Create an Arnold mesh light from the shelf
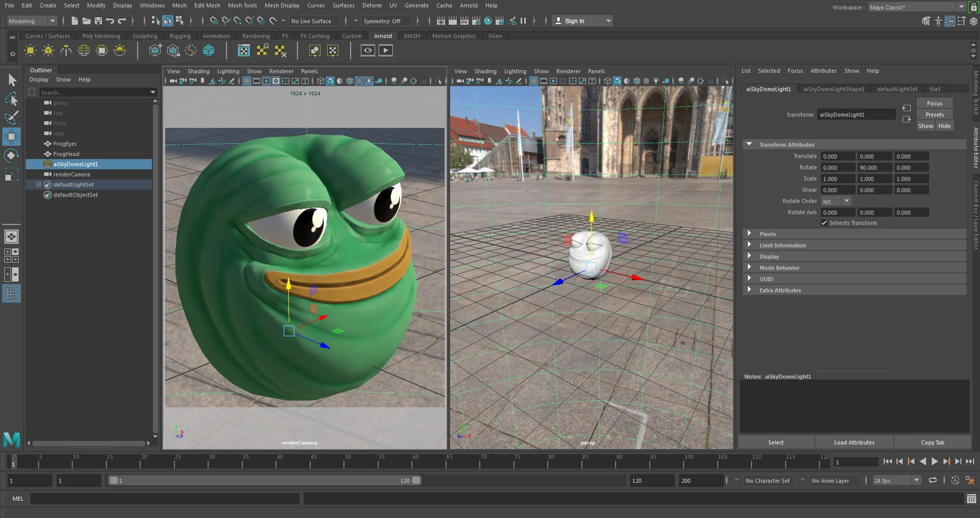Viewport: 980px width, 518px height. (48, 51)
